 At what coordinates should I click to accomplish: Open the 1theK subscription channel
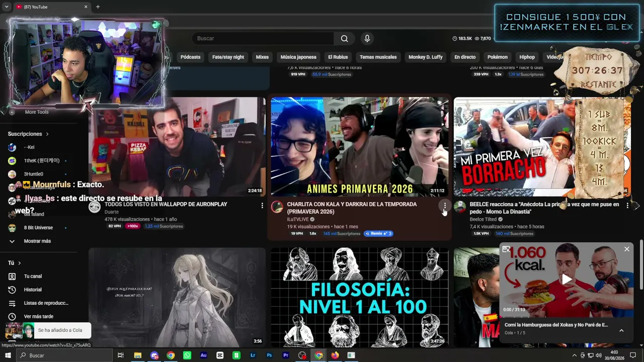(39, 160)
